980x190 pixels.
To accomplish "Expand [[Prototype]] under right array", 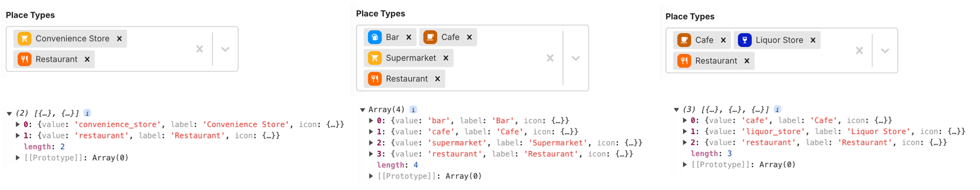I will (x=685, y=165).
